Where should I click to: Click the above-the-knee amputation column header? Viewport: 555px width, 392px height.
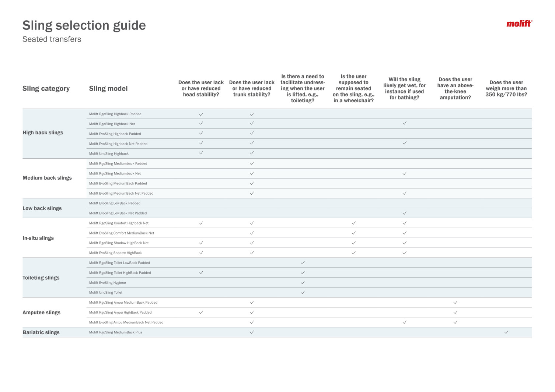pyautogui.click(x=455, y=88)
